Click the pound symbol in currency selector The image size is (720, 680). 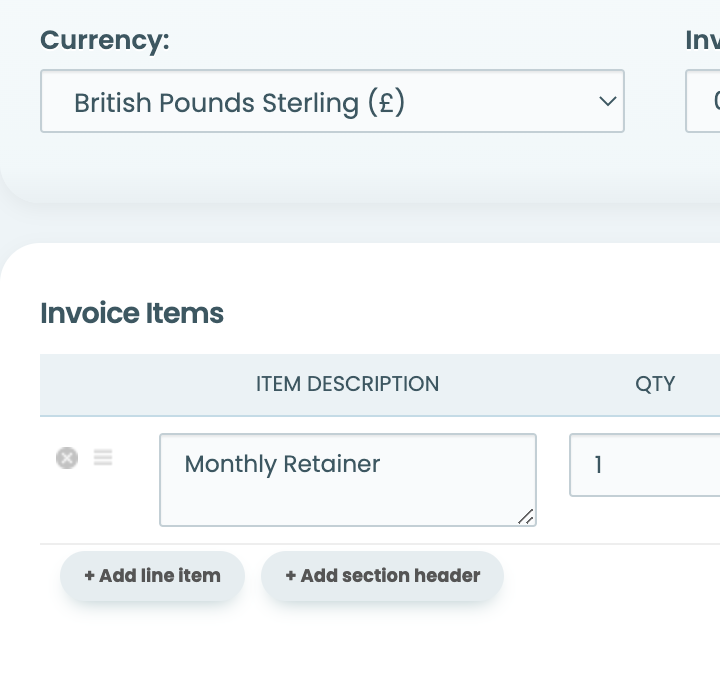click(x=386, y=103)
